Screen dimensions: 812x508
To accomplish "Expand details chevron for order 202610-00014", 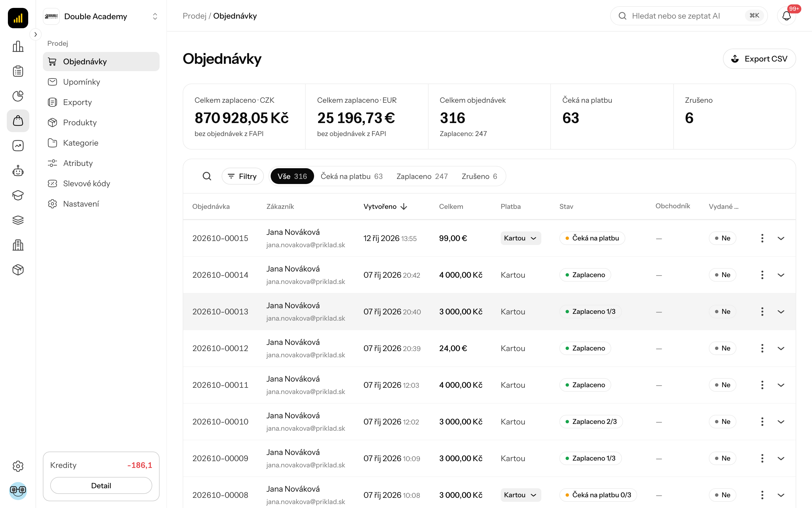I will [x=781, y=275].
